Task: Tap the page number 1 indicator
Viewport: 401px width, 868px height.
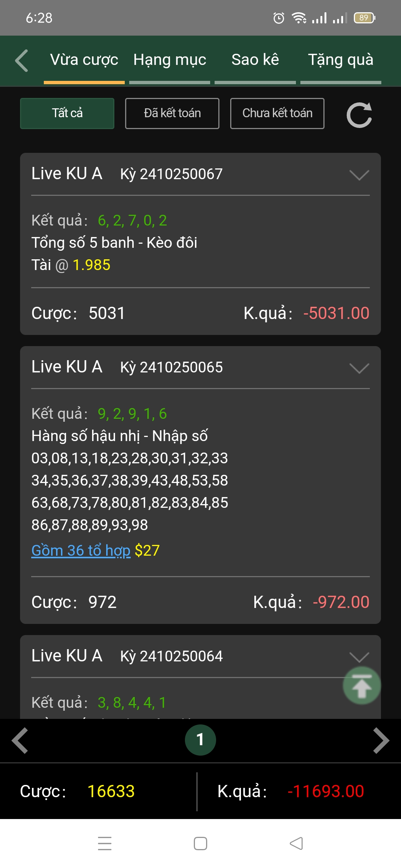Action: click(x=200, y=740)
